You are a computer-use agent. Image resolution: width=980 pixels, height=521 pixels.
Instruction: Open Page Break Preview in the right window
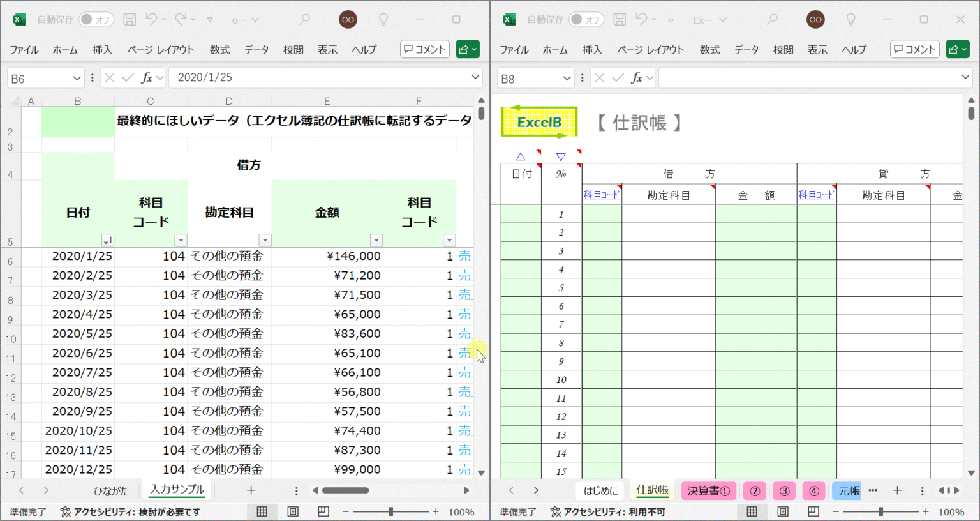click(813, 511)
